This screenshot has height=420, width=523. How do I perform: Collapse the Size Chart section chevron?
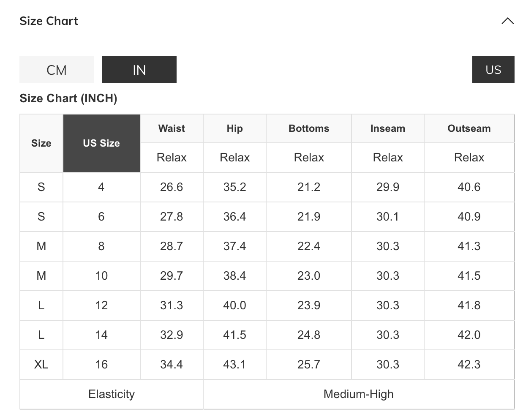click(x=507, y=21)
